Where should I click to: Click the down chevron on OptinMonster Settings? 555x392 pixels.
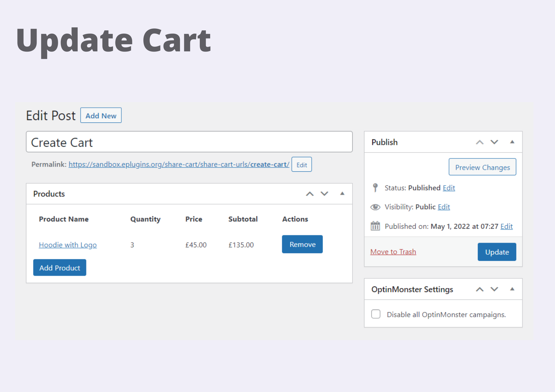[494, 289]
